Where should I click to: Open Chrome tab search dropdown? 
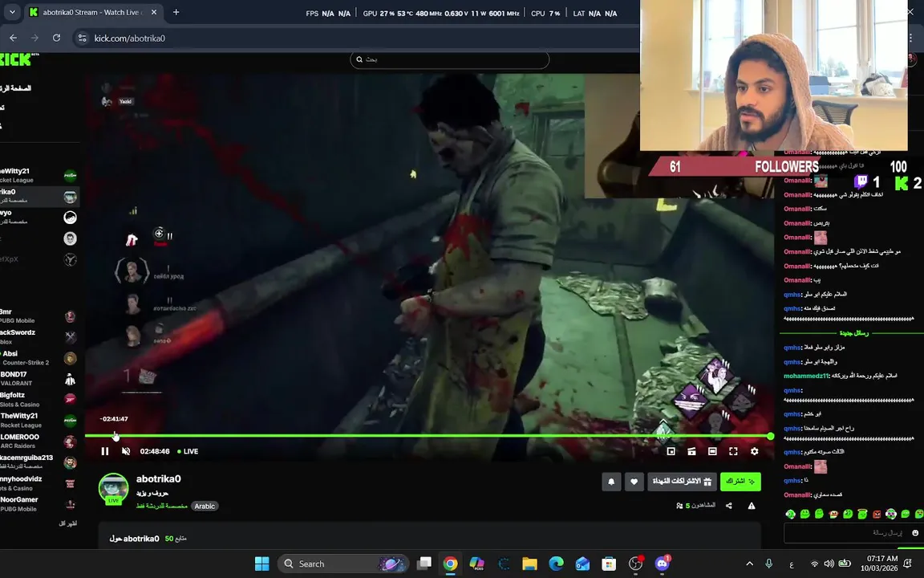(x=12, y=12)
